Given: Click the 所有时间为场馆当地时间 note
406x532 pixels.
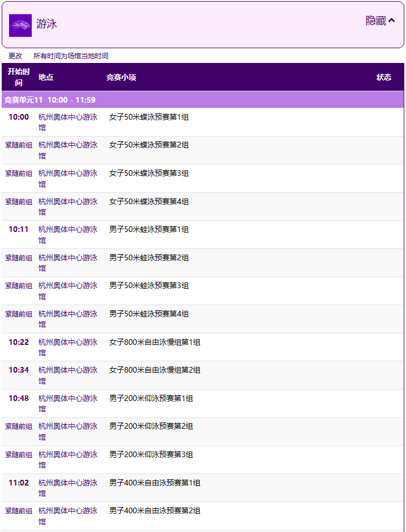Looking at the screenshot, I should [x=71, y=56].
